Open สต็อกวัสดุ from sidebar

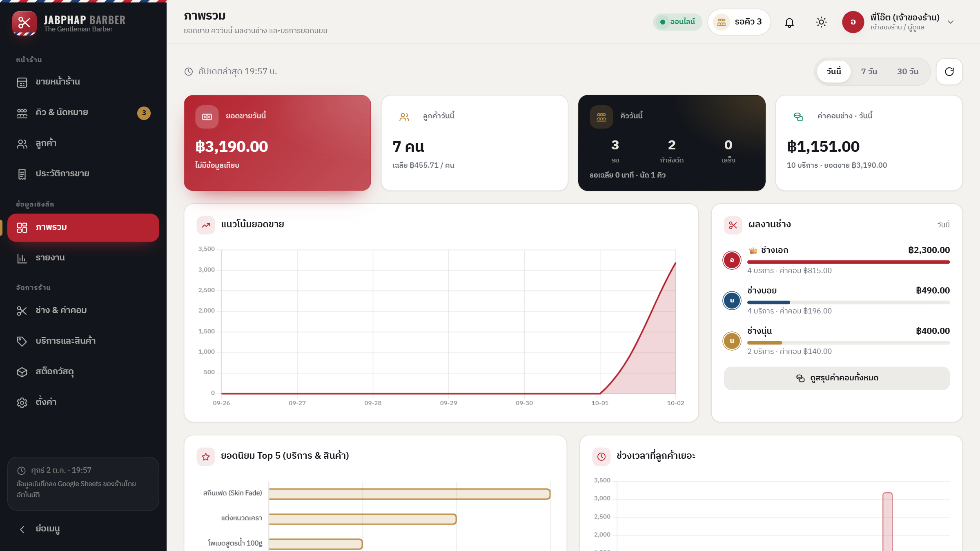coord(83,372)
